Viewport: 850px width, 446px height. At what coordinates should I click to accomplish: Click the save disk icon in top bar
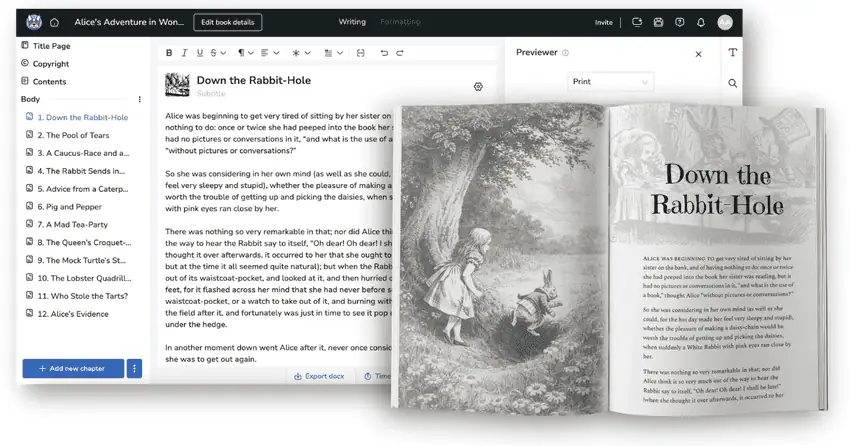tap(658, 22)
